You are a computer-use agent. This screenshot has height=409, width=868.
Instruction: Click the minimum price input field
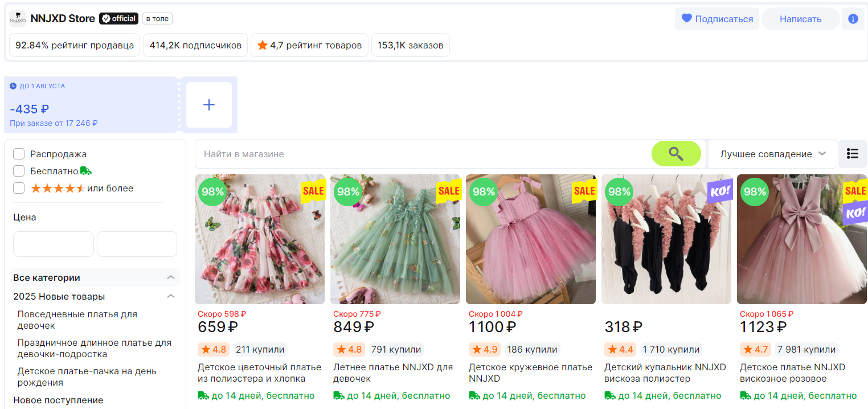(x=54, y=244)
